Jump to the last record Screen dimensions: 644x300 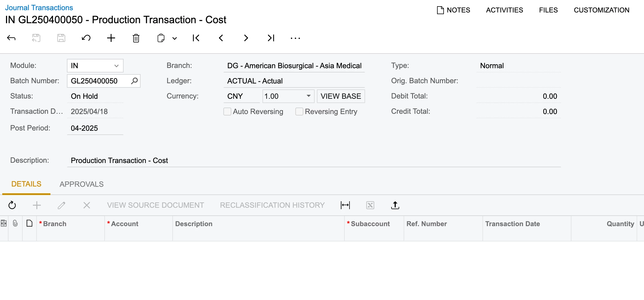[271, 38]
